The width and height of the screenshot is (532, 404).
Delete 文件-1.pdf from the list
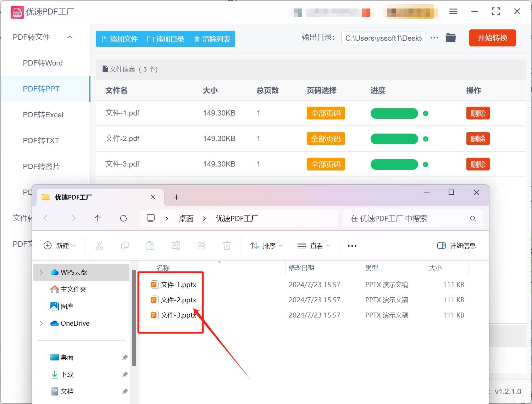click(478, 113)
